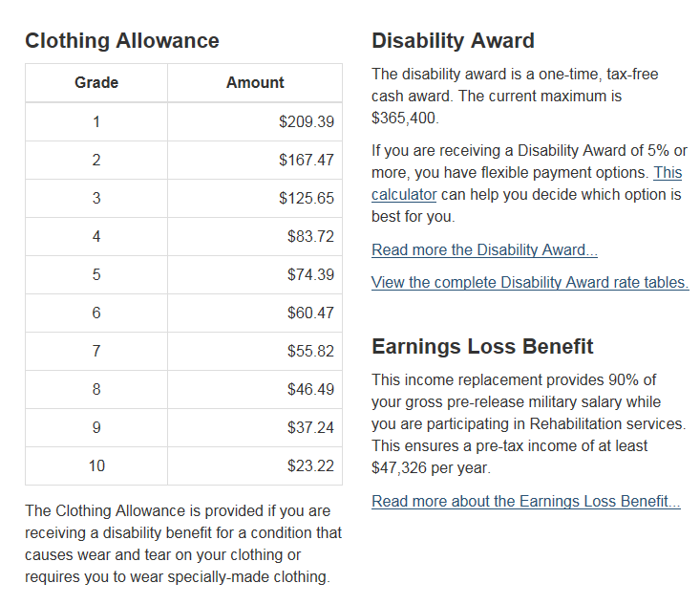Click the $60.47 amount cell
Screen dimensions: 700x605
tap(255, 313)
